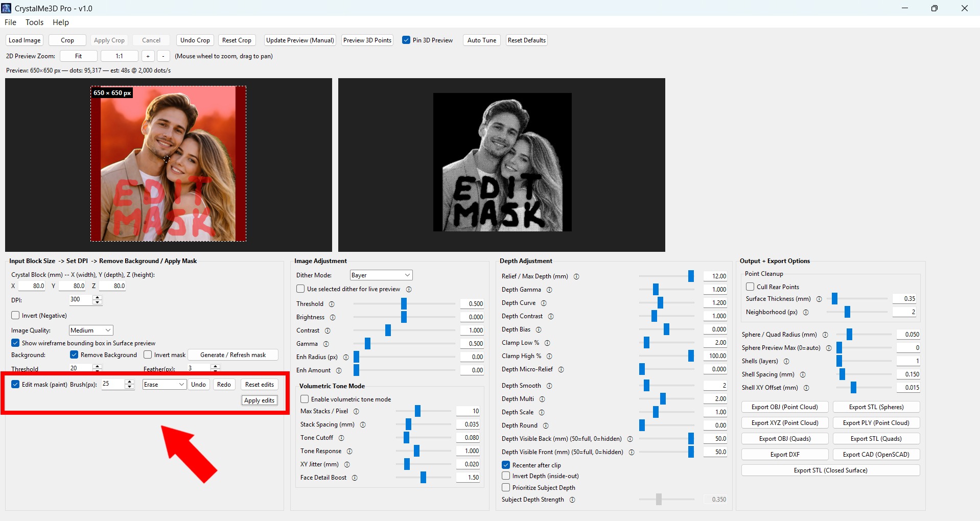Click the info icon next to Shell Spacing

[x=803, y=374]
